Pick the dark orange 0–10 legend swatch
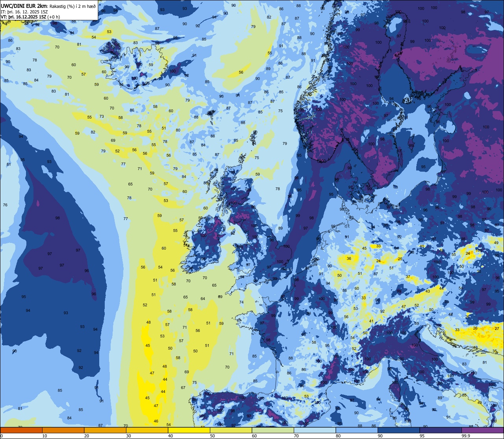Screen dimensions: 504x439 pyautogui.click(x=21, y=430)
